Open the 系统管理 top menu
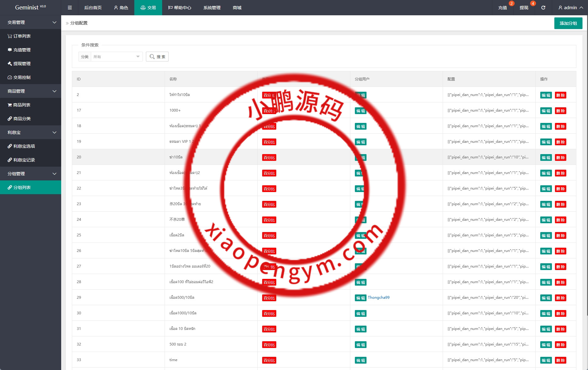This screenshot has width=588, height=370. pyautogui.click(x=212, y=8)
